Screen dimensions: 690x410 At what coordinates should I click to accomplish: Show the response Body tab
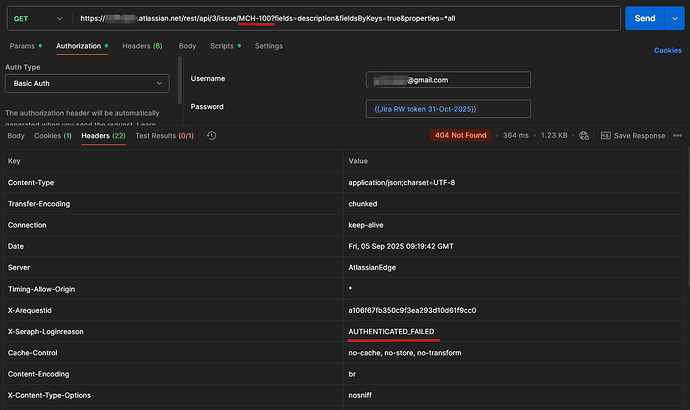[16, 135]
